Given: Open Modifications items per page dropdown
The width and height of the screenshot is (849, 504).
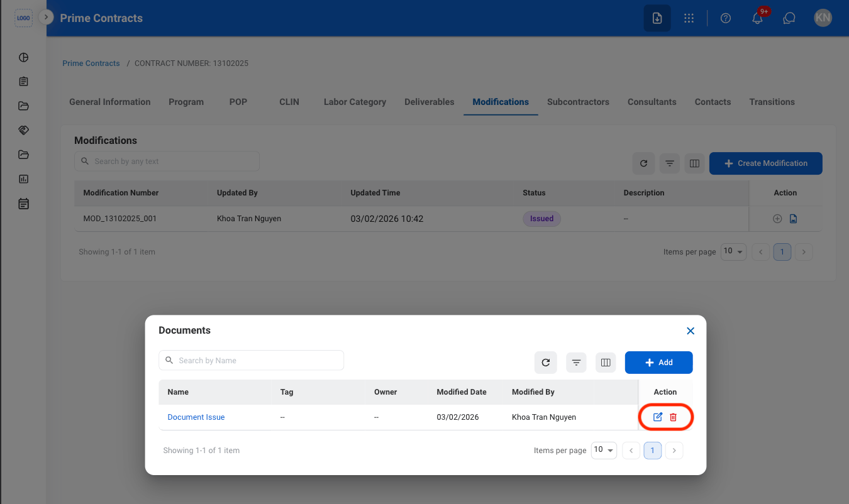Looking at the screenshot, I should click(733, 251).
